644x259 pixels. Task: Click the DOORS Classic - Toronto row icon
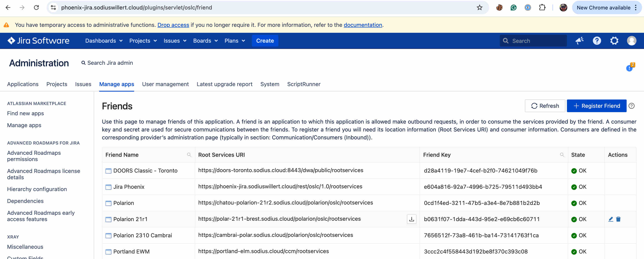click(108, 171)
